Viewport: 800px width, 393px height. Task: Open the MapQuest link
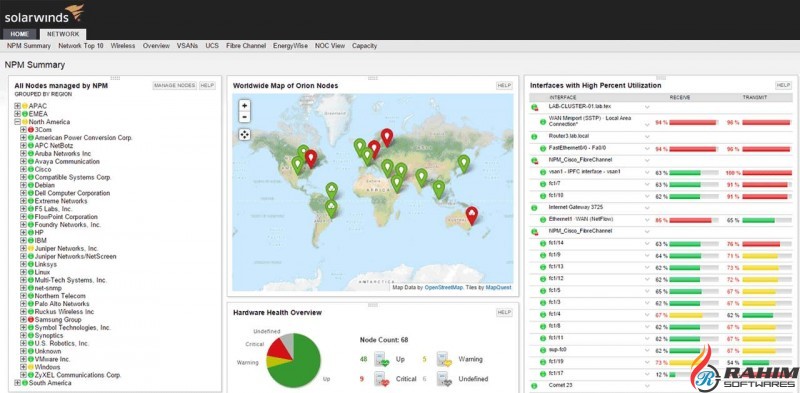click(498, 288)
